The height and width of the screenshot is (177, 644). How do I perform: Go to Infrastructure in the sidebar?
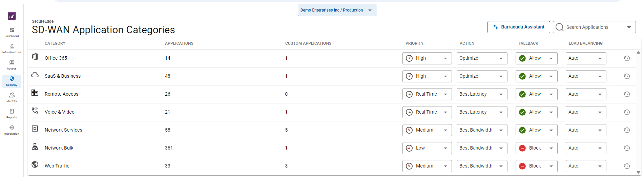[x=12, y=48]
